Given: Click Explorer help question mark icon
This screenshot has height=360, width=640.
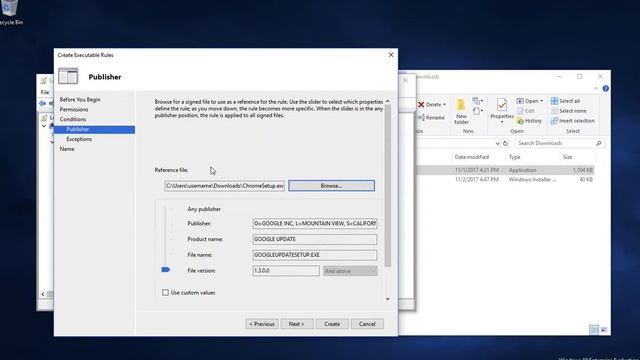Looking at the screenshot, I should click(606, 88).
